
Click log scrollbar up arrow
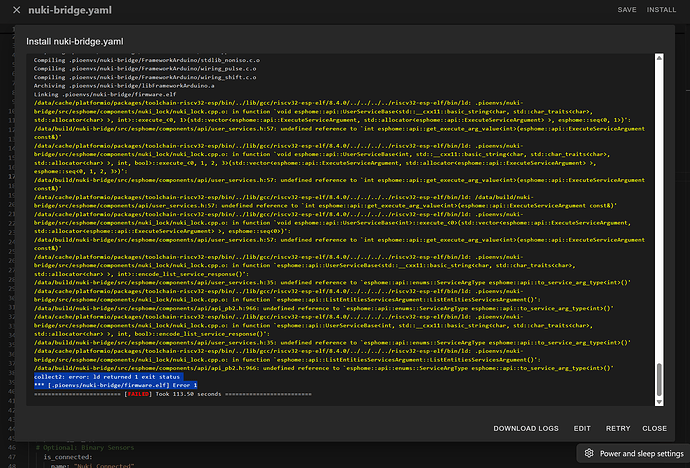coord(659,58)
